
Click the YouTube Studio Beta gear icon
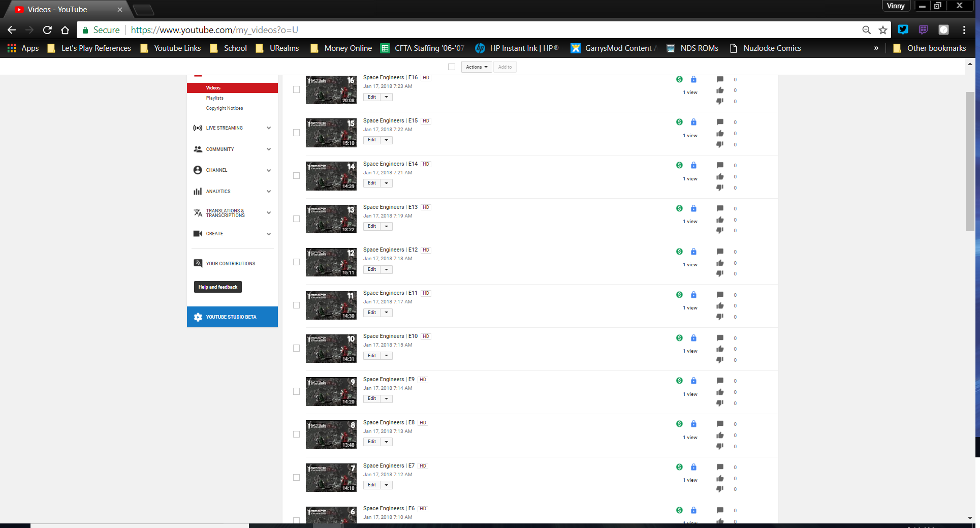pos(198,317)
